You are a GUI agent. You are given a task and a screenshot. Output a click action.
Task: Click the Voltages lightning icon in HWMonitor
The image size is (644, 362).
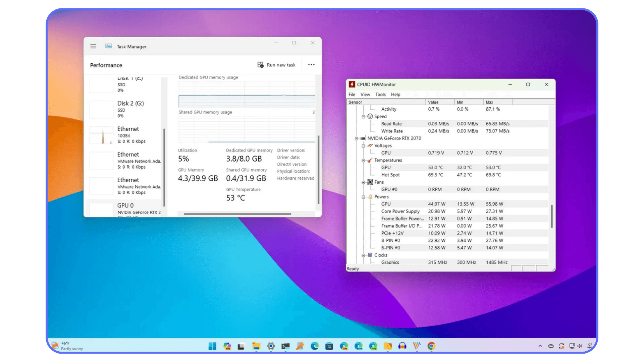[370, 145]
